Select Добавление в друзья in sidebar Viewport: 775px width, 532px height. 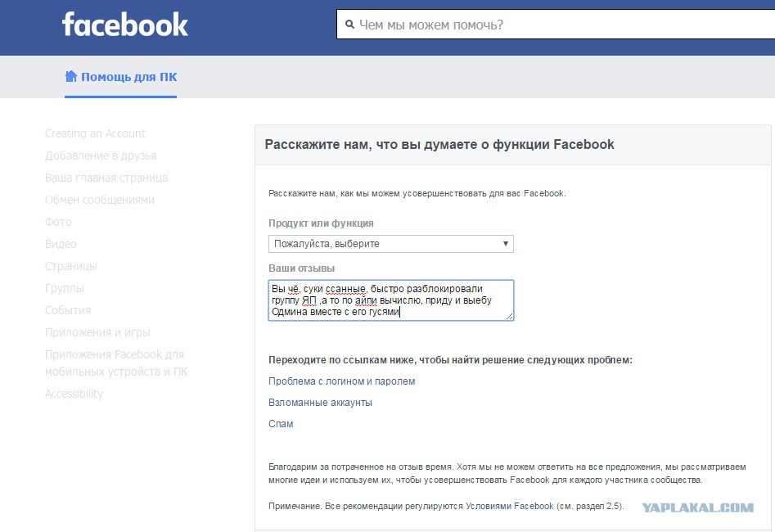coord(101,156)
